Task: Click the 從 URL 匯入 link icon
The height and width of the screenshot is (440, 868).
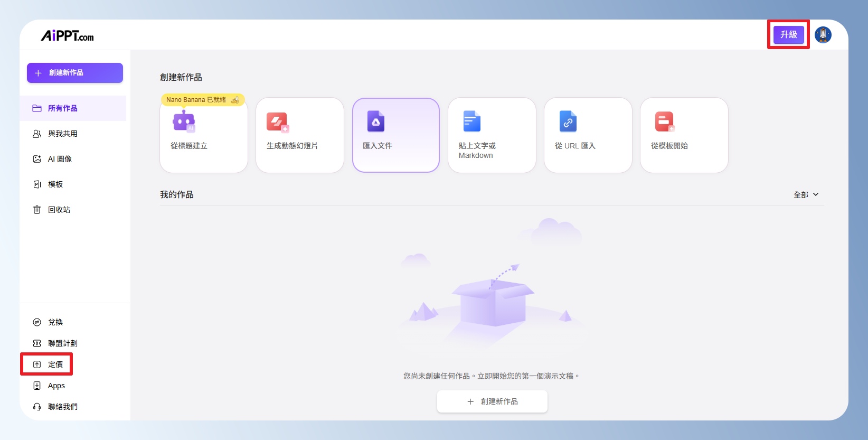Action: [x=568, y=121]
